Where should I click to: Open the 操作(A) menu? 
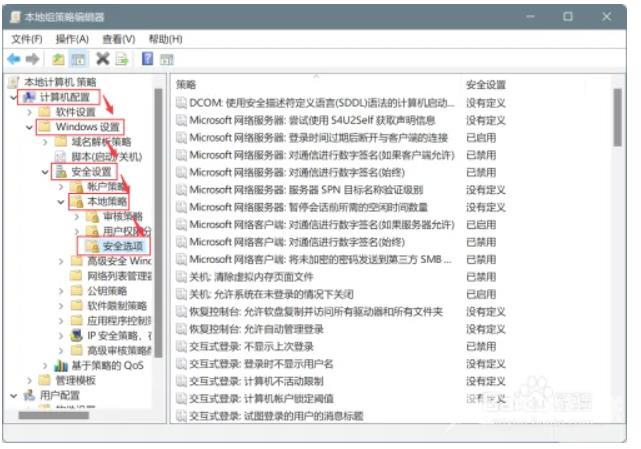click(72, 39)
